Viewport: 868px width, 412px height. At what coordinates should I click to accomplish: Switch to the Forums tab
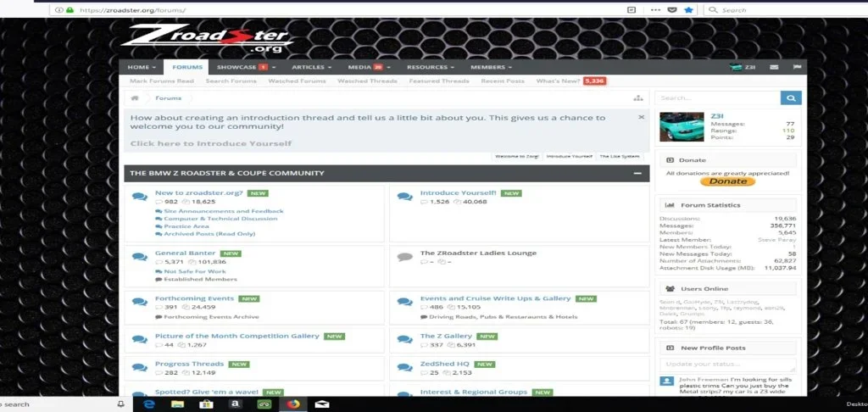point(187,67)
